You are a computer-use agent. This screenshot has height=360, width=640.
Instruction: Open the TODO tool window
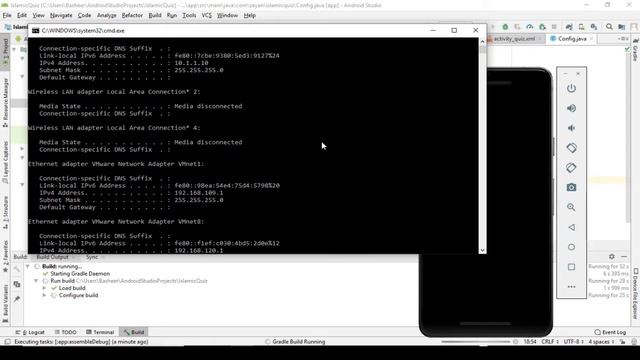[x=66, y=332]
